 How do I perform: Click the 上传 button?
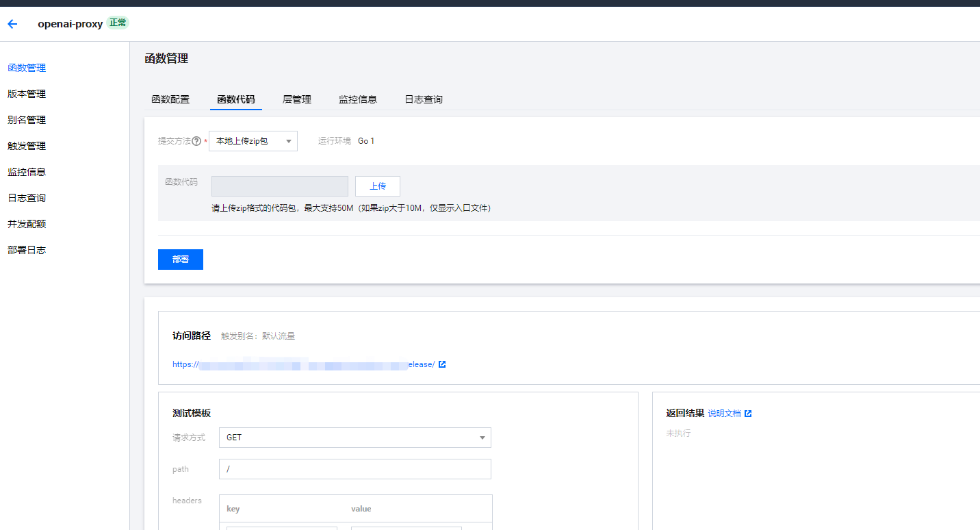tap(378, 186)
